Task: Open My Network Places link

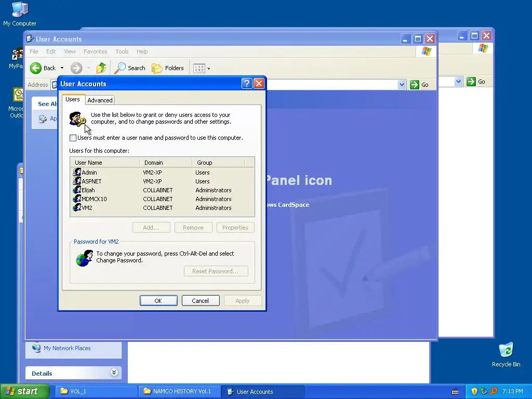Action: pyautogui.click(x=67, y=348)
